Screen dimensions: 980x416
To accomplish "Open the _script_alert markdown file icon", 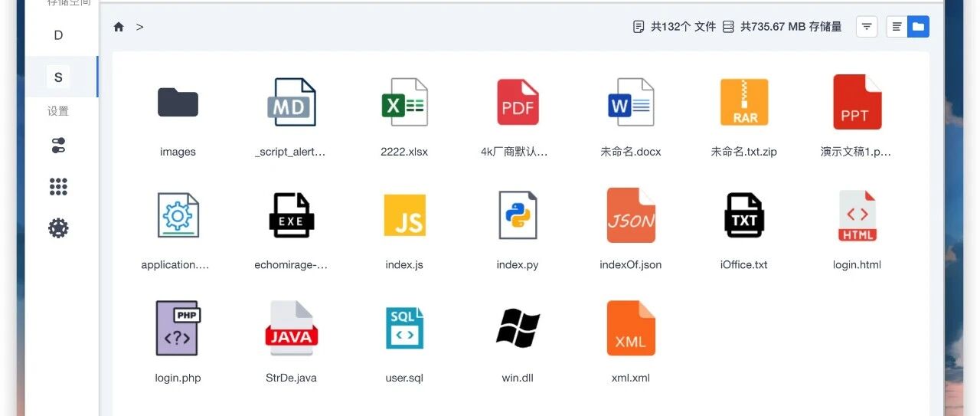I will (x=291, y=102).
